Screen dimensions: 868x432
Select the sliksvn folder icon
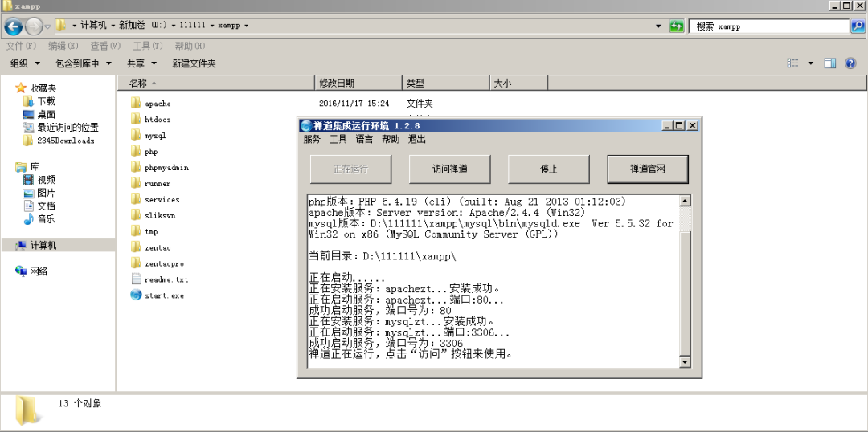[136, 215]
